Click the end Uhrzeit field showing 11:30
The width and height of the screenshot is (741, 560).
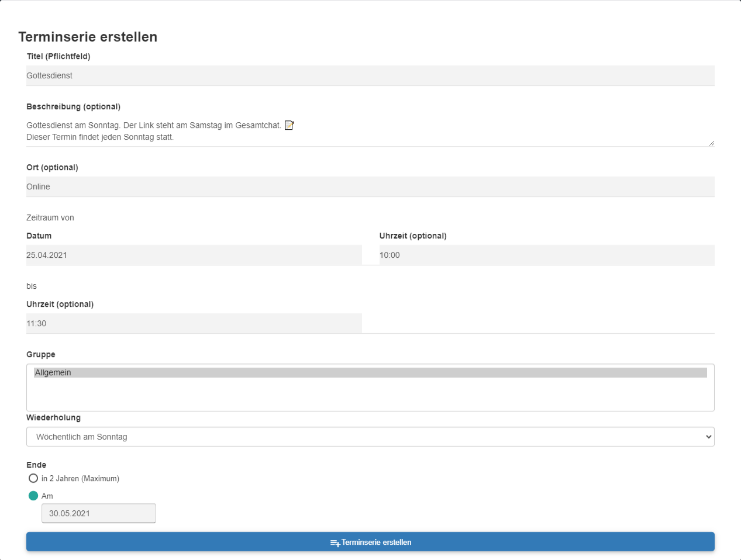pyautogui.click(x=194, y=324)
